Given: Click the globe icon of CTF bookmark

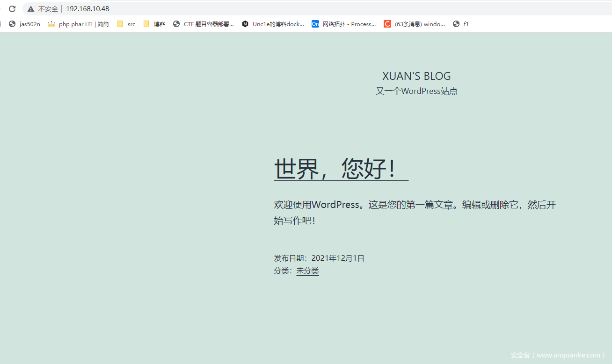Looking at the screenshot, I should click(176, 24).
